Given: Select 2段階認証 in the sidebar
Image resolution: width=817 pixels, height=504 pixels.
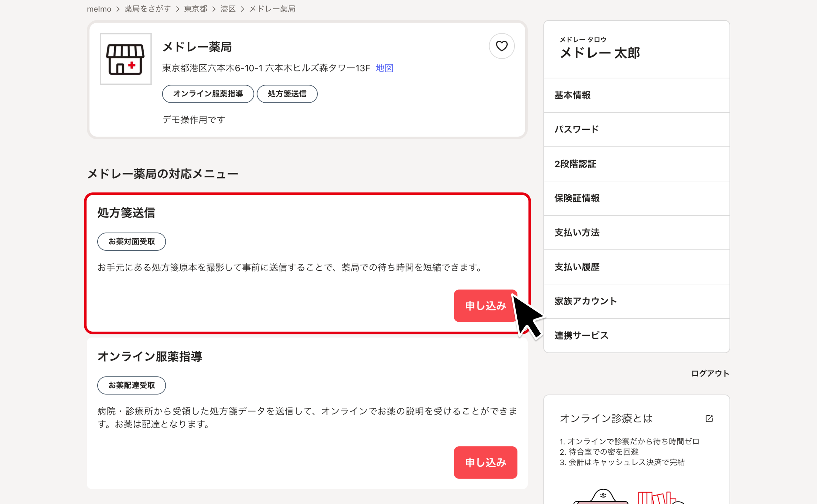Looking at the screenshot, I should 575,164.
